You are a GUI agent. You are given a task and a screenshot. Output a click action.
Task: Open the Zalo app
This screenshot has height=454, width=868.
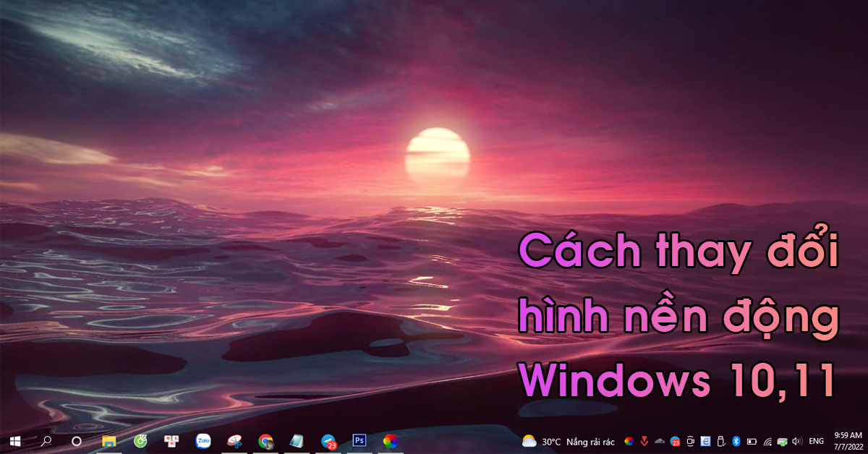203,440
